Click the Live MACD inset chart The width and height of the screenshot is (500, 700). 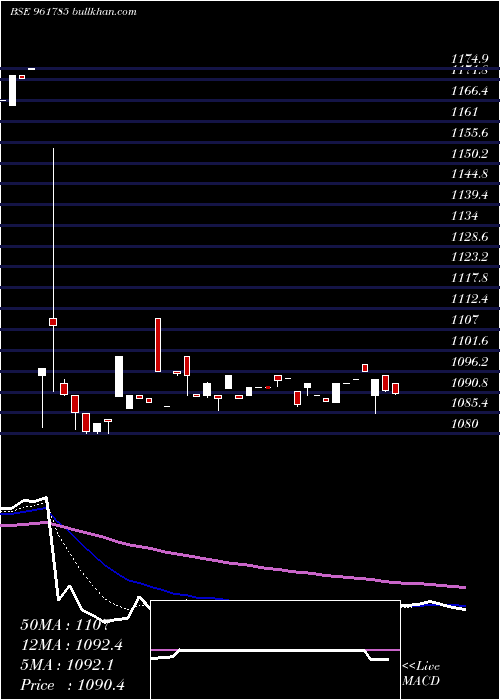coord(275,650)
